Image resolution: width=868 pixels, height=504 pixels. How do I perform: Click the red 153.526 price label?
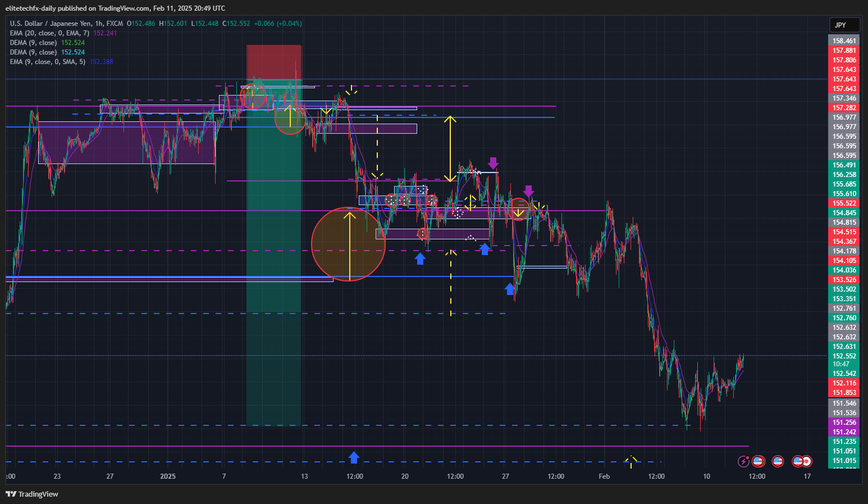[844, 280]
